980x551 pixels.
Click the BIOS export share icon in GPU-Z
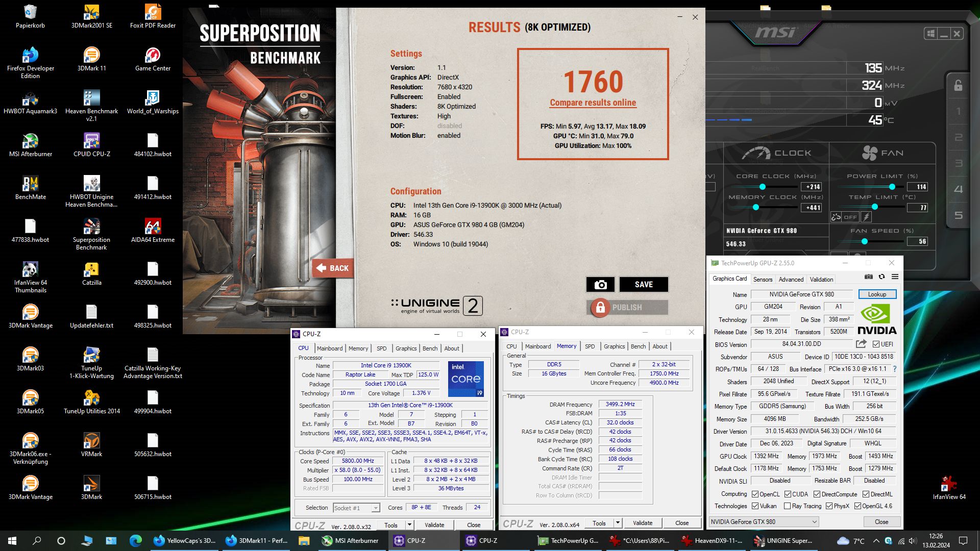click(861, 344)
